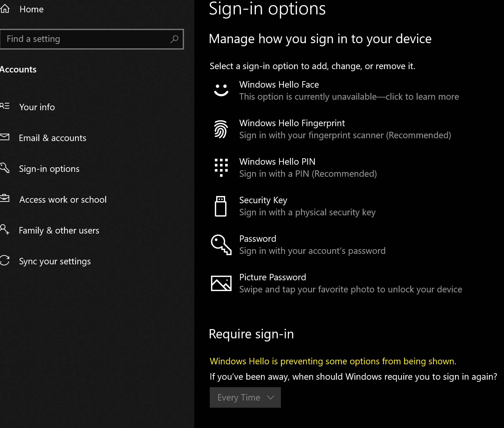Open the Home settings page
The width and height of the screenshot is (504, 428).
[x=31, y=9]
